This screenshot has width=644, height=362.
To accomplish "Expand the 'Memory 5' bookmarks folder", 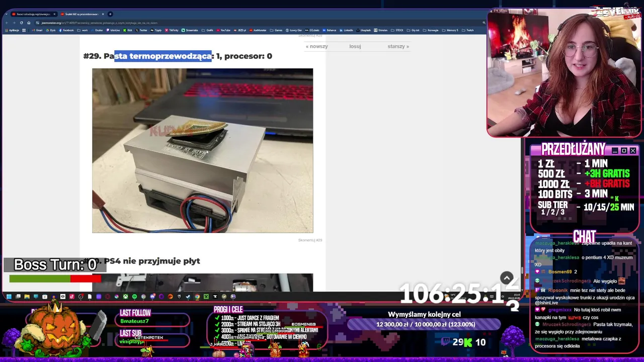I will 450,30.
